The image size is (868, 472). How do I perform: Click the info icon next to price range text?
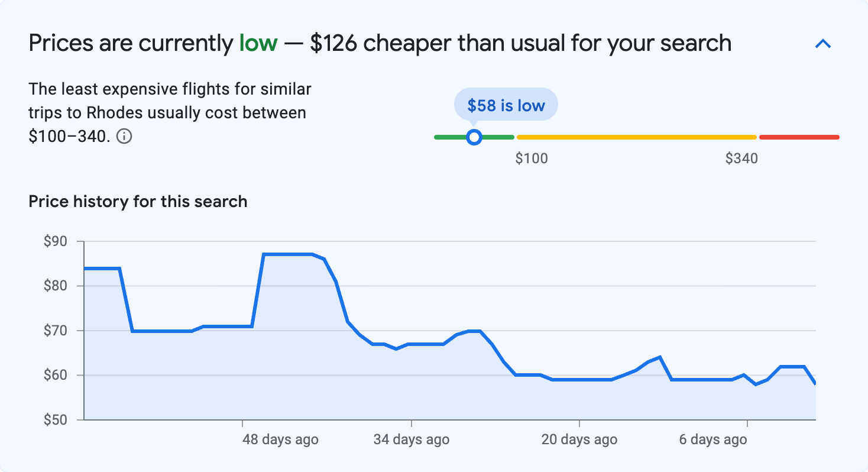click(125, 137)
